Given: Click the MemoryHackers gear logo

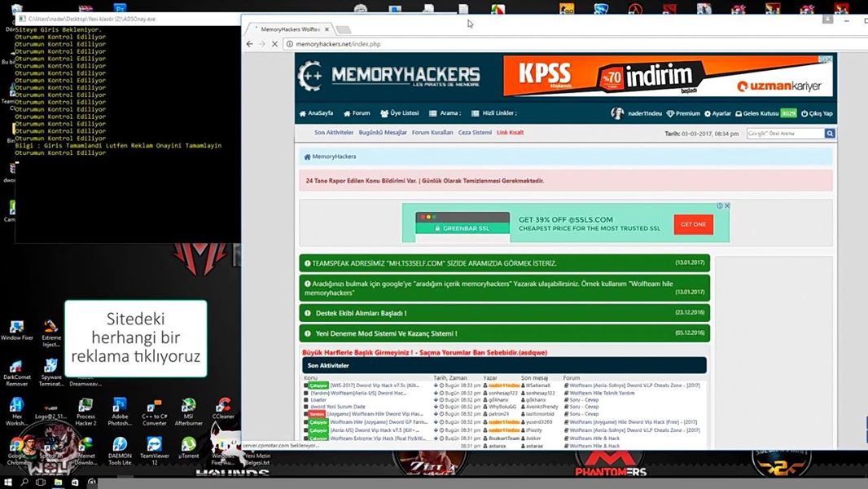Looking at the screenshot, I should (310, 75).
